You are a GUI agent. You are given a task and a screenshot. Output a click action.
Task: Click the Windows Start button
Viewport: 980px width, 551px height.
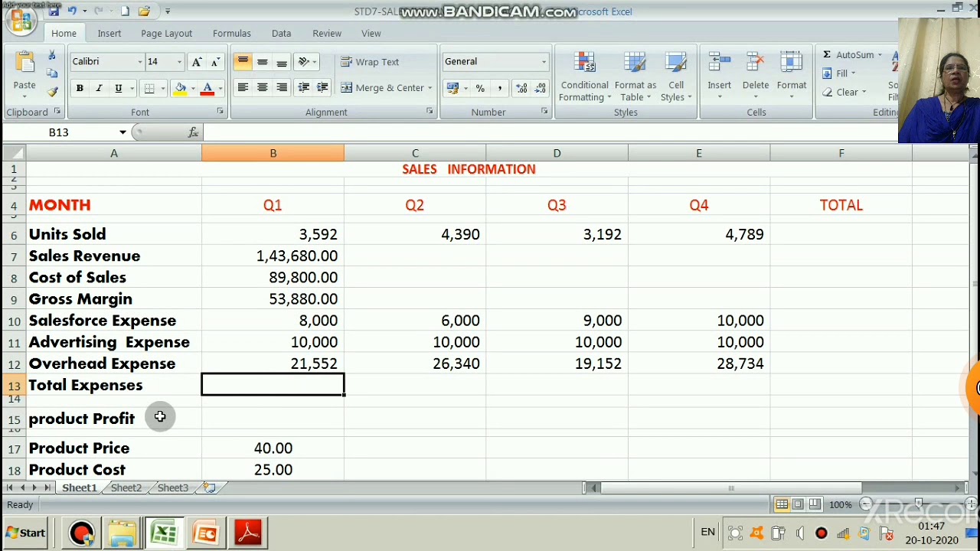click(25, 533)
